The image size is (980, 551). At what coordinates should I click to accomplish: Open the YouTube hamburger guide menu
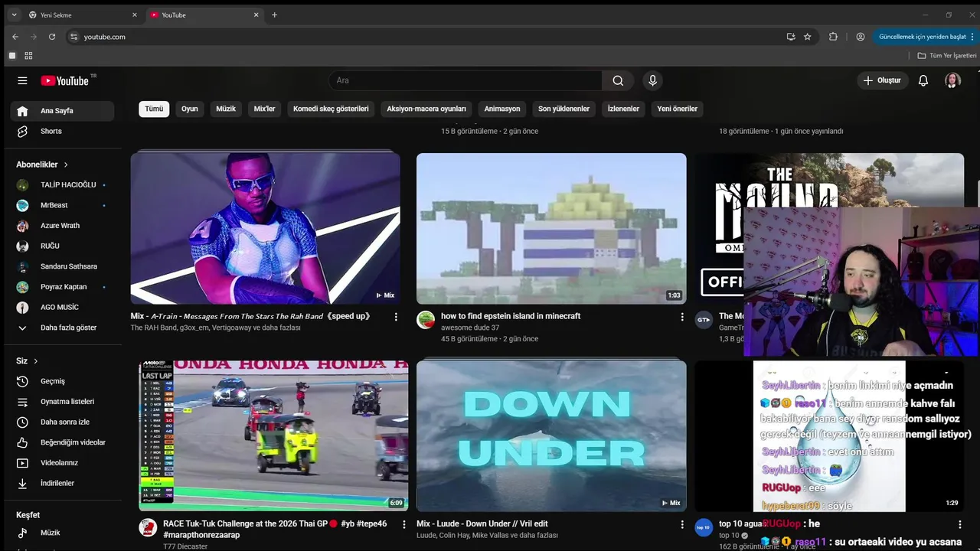(x=22, y=80)
